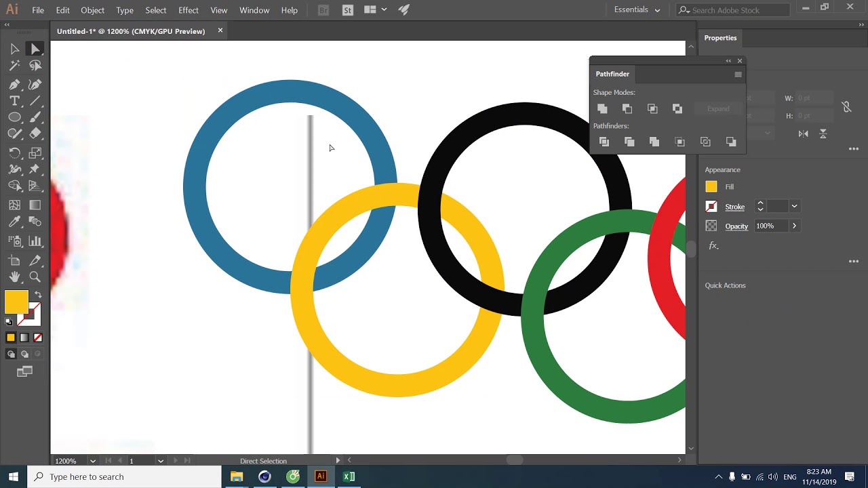Select the Mesh tool

(14, 205)
